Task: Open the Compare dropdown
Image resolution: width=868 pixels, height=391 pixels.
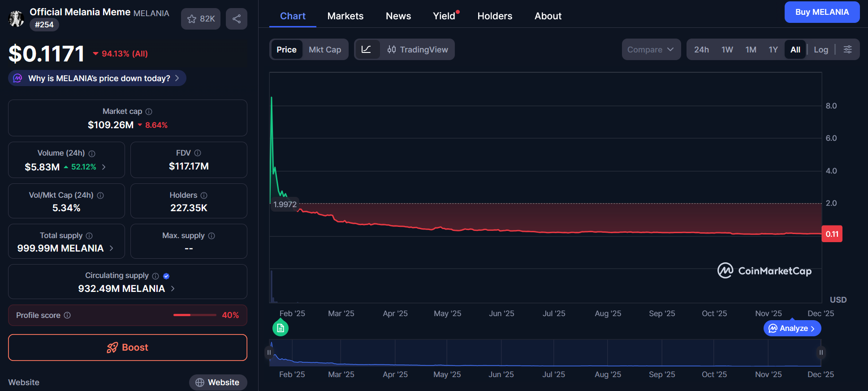Action: pos(651,49)
